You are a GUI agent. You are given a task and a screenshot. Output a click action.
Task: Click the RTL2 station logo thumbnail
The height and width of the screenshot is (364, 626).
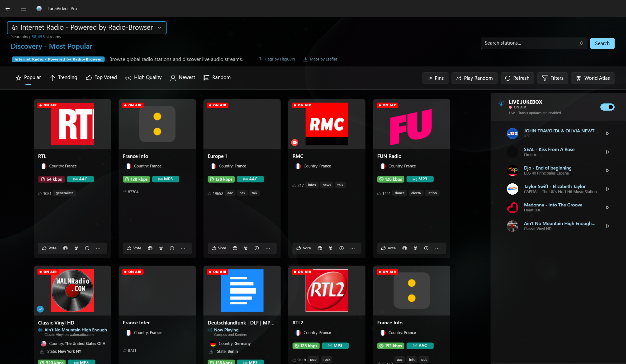(x=327, y=290)
